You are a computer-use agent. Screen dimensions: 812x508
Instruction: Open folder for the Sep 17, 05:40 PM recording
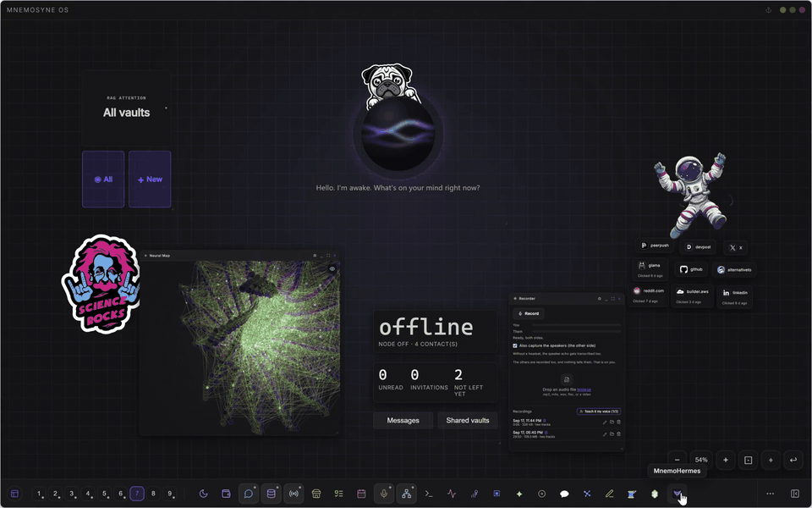point(612,433)
